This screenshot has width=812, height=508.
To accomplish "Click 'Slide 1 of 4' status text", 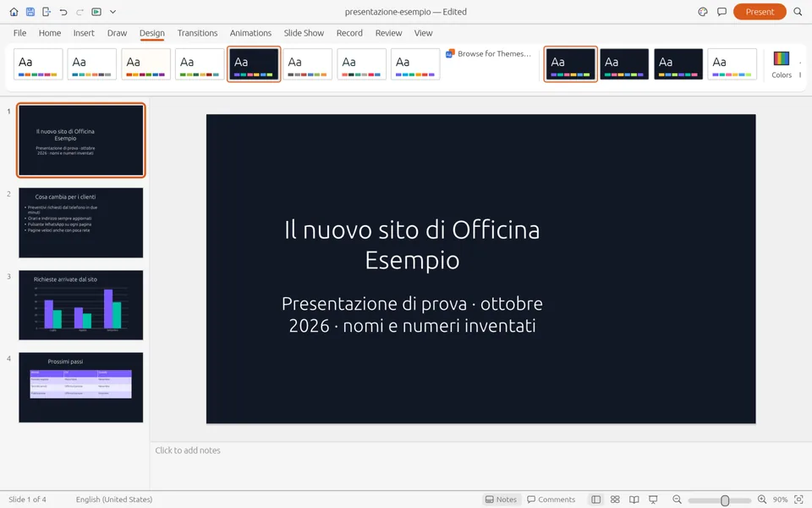I will coord(27,500).
